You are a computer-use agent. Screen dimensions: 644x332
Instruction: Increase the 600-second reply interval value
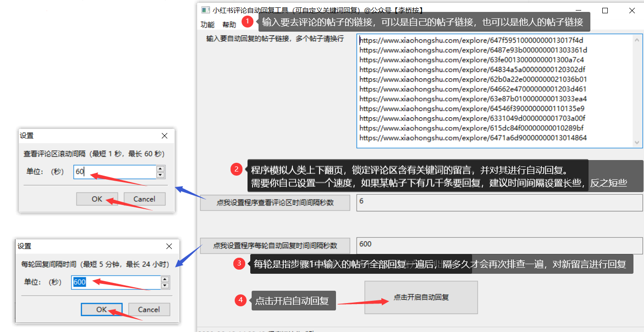tap(165, 279)
